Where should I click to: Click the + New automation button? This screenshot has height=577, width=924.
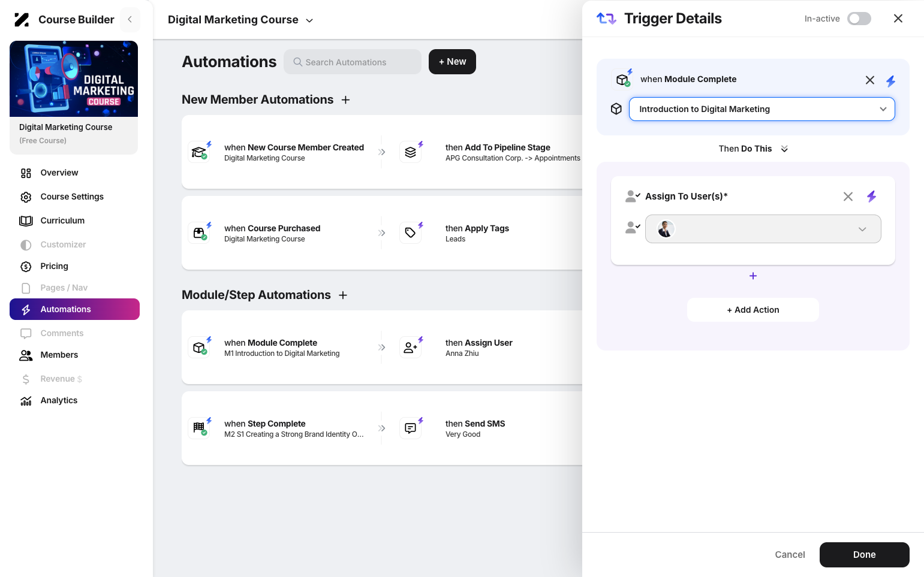pyautogui.click(x=452, y=62)
